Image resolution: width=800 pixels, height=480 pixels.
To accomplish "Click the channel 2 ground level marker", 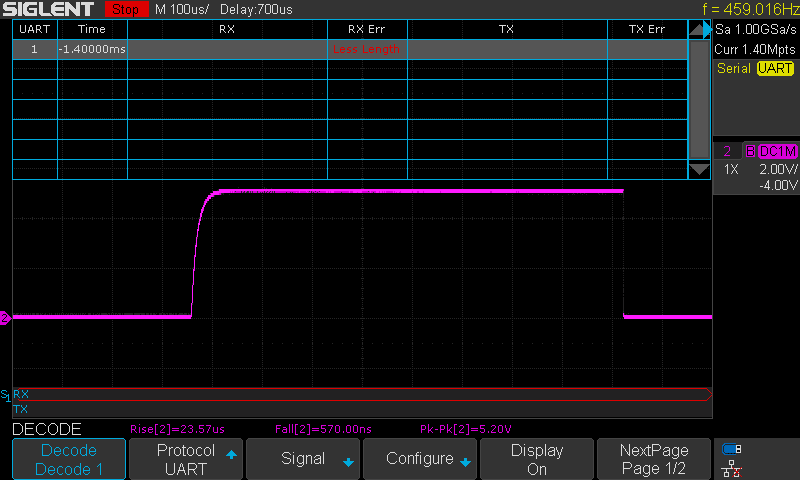I will (x=5, y=318).
